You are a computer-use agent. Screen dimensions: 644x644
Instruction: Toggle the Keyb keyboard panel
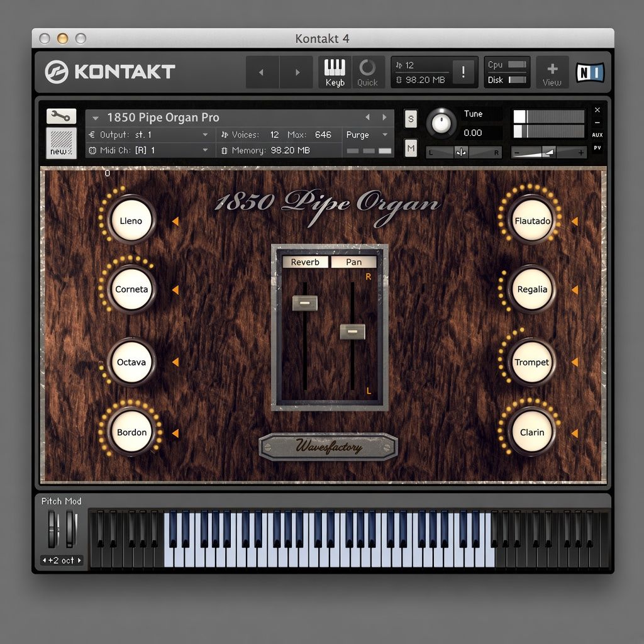point(335,73)
